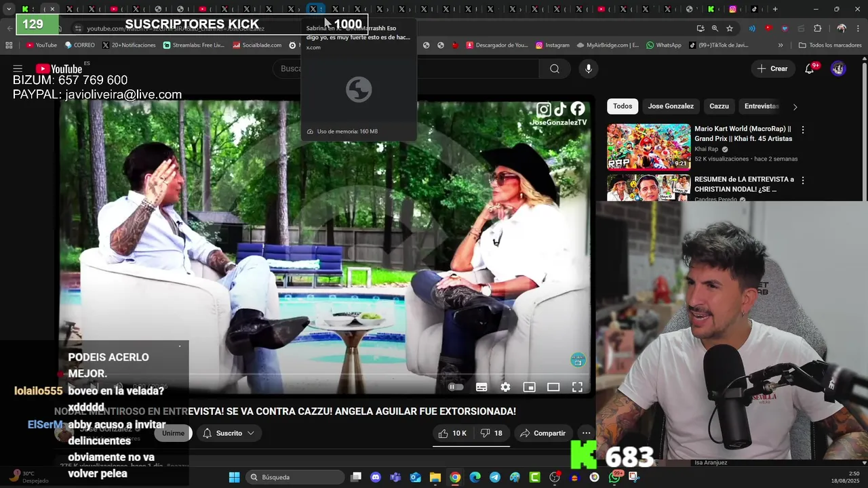Image resolution: width=868 pixels, height=488 pixels.
Task: Open options for the Mario Kart World video
Action: tap(803, 129)
